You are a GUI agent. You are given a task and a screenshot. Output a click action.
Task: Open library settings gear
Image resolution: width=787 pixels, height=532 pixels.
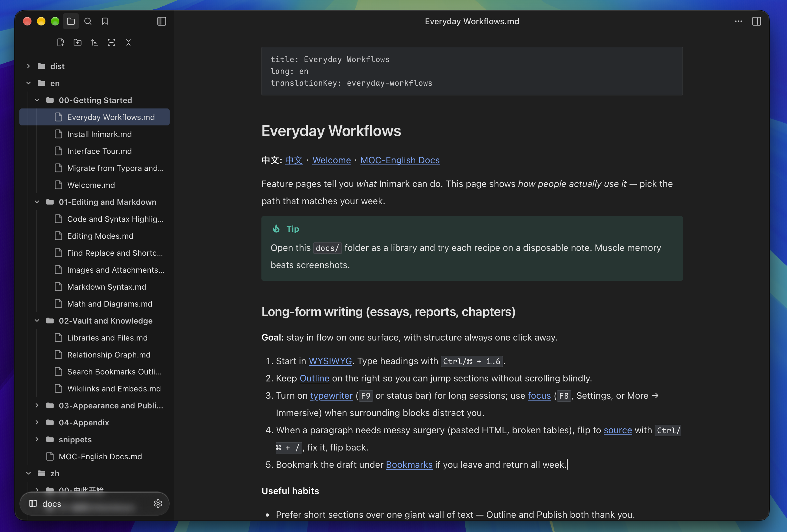(x=158, y=504)
